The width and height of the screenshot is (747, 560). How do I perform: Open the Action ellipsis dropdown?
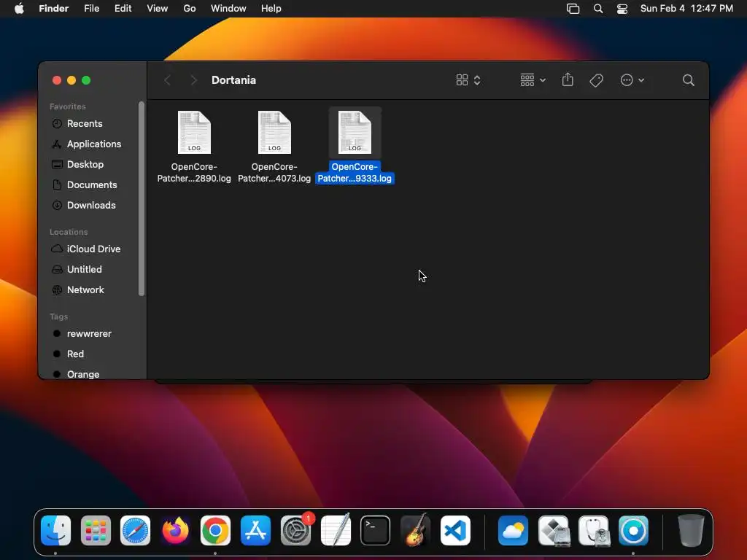coord(632,80)
